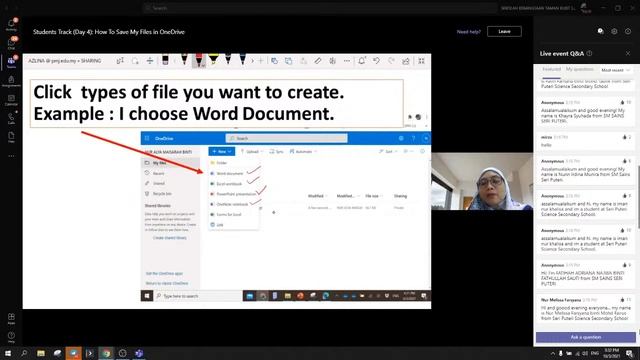
Task: Open Calls in the Teams sidebar
Action: 11,118
